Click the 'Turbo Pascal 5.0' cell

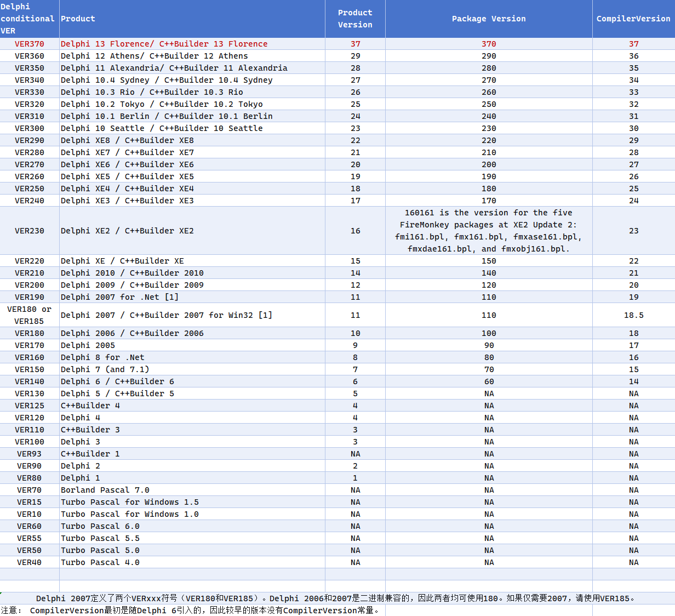(192, 550)
